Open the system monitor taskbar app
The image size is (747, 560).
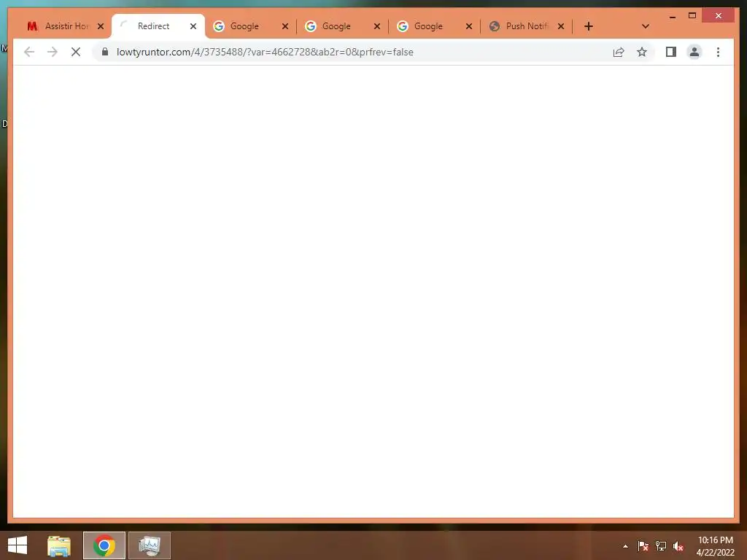point(150,545)
